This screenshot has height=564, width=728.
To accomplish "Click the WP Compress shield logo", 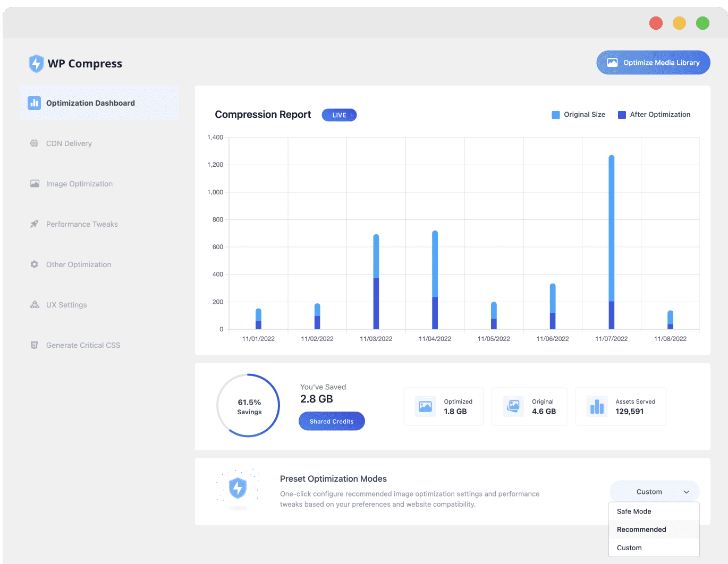I will click(x=36, y=64).
